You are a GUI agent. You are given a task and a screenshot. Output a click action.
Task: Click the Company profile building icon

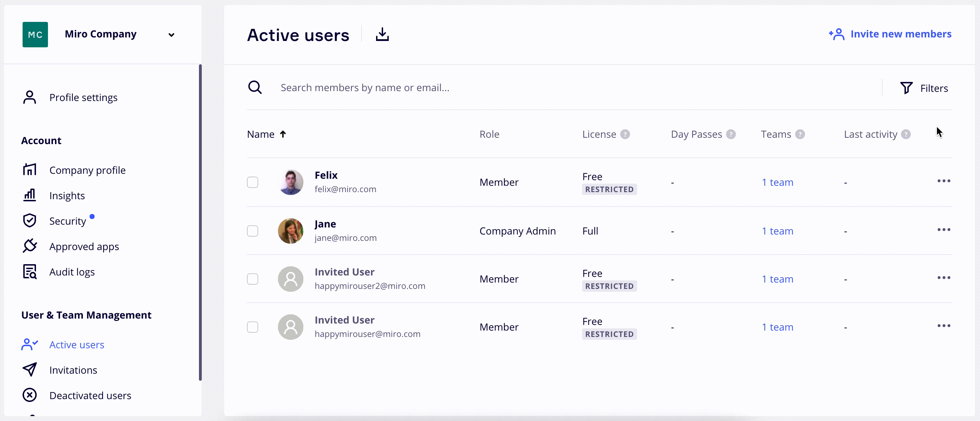pyautogui.click(x=30, y=170)
